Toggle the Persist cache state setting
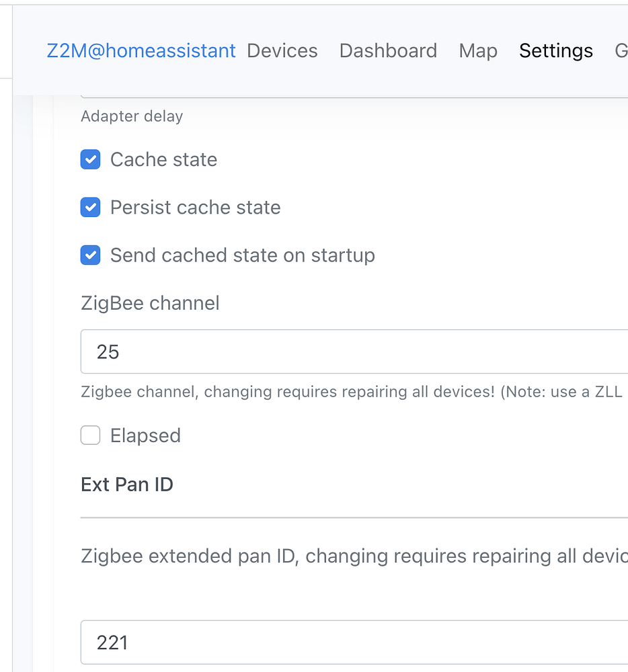Viewport: 628px width, 672px height. click(x=90, y=207)
